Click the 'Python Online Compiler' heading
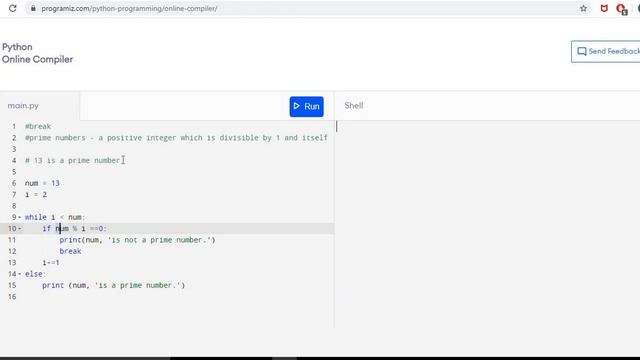The image size is (640, 360). pyautogui.click(x=38, y=53)
